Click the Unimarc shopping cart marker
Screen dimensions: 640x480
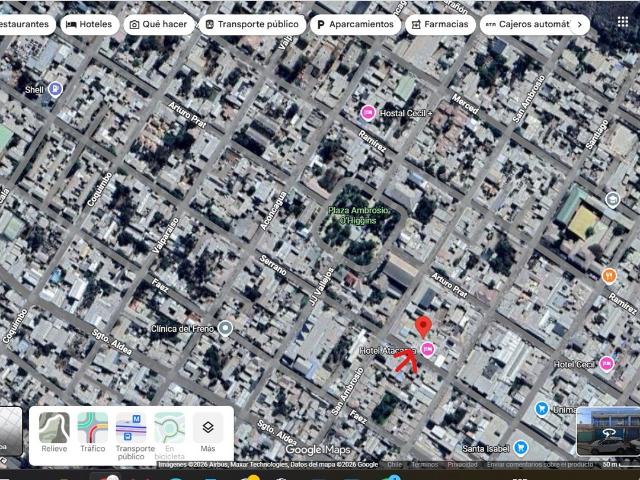click(542, 409)
